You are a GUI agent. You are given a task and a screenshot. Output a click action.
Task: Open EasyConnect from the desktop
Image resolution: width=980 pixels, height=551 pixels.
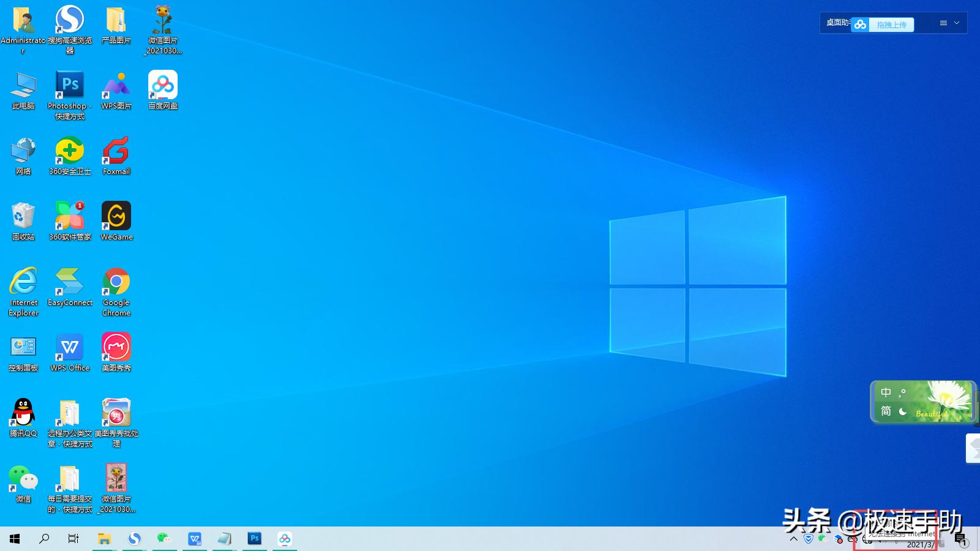(70, 282)
